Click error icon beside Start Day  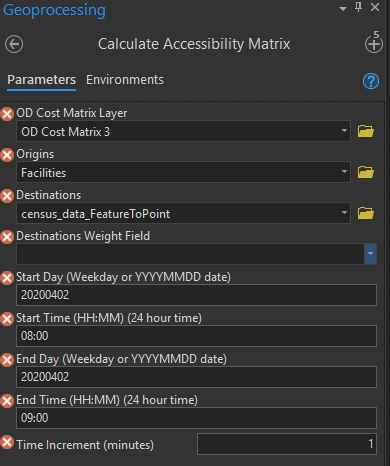pyautogui.click(x=7, y=278)
